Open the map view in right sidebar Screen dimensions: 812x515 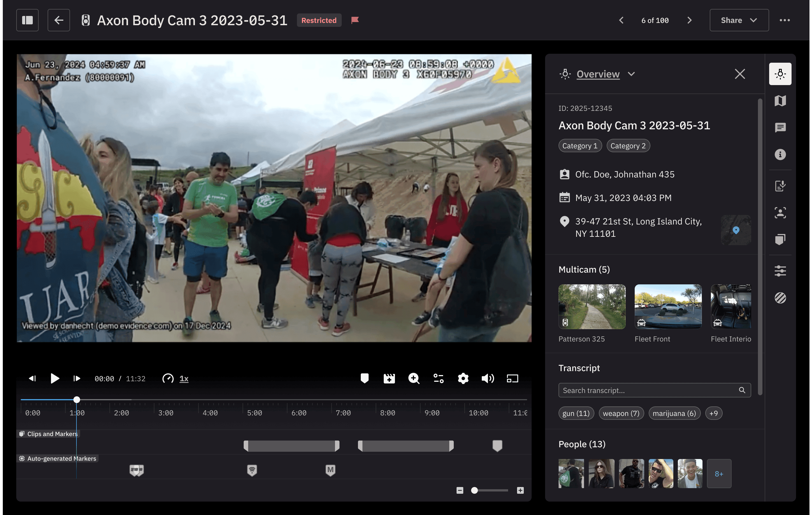point(780,101)
